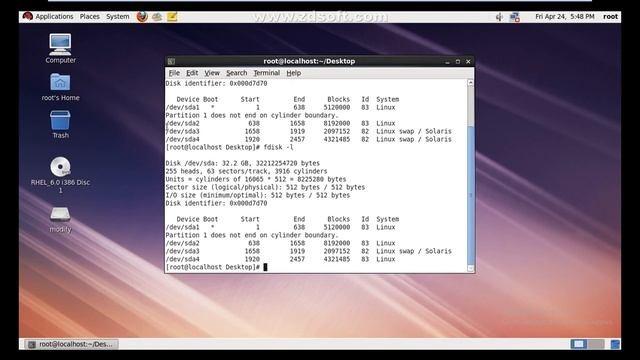Open the Places menu

tap(89, 16)
